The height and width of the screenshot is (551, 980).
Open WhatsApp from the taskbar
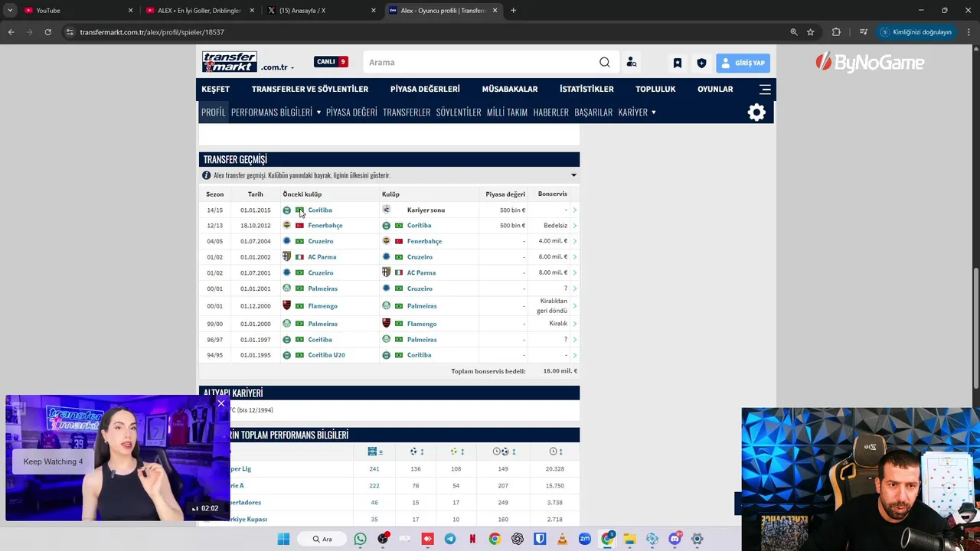[x=361, y=539]
